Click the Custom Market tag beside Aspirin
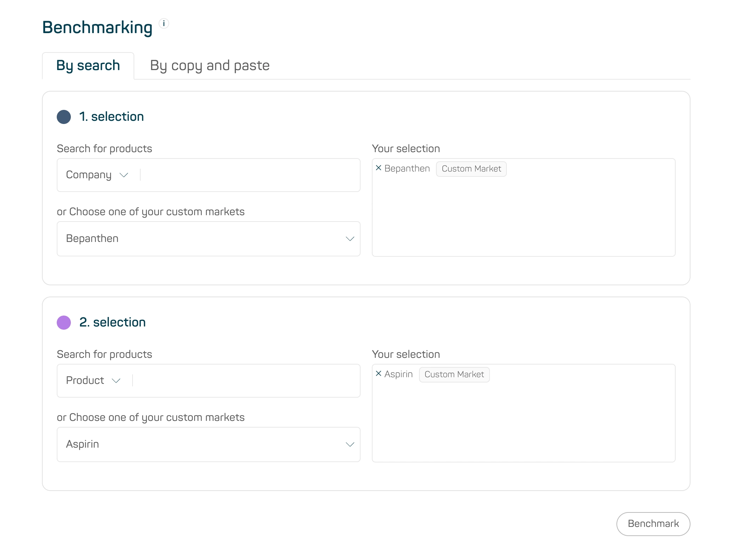Image resolution: width=731 pixels, height=560 pixels. click(454, 374)
